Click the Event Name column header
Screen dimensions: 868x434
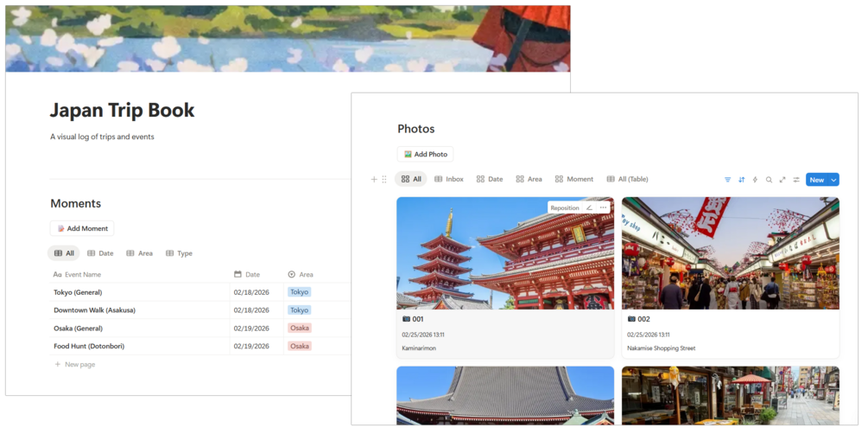coord(78,274)
